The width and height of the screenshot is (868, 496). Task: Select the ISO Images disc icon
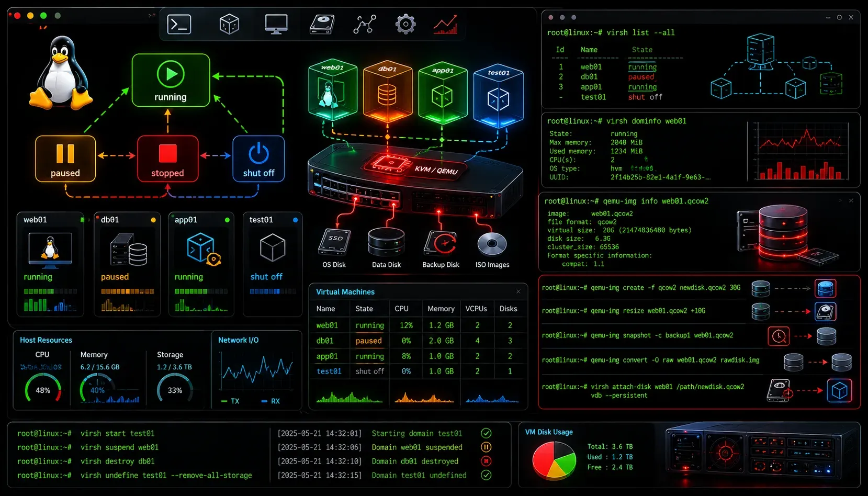click(x=492, y=244)
